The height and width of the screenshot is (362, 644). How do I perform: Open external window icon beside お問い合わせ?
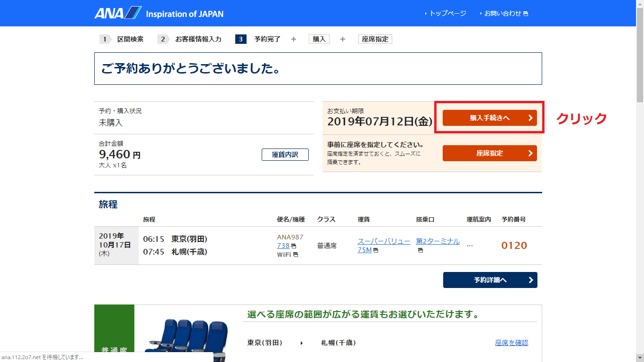(526, 14)
